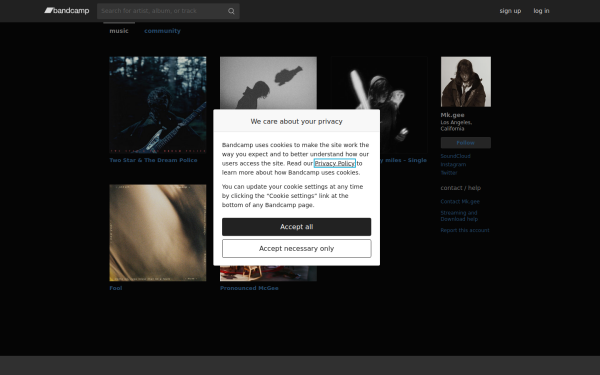Open the grey silhouette album cover

tap(268, 83)
